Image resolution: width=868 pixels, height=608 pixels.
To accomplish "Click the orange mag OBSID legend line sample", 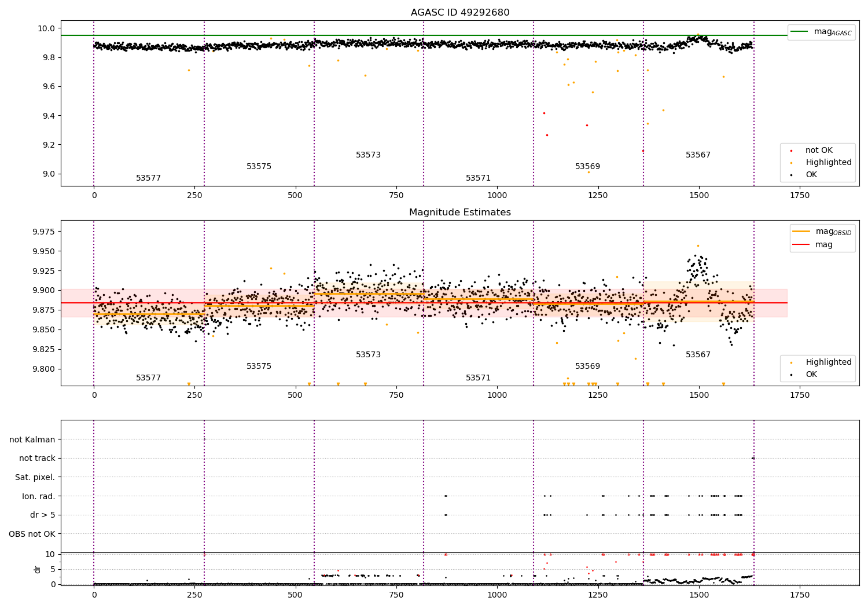I will coord(801,232).
